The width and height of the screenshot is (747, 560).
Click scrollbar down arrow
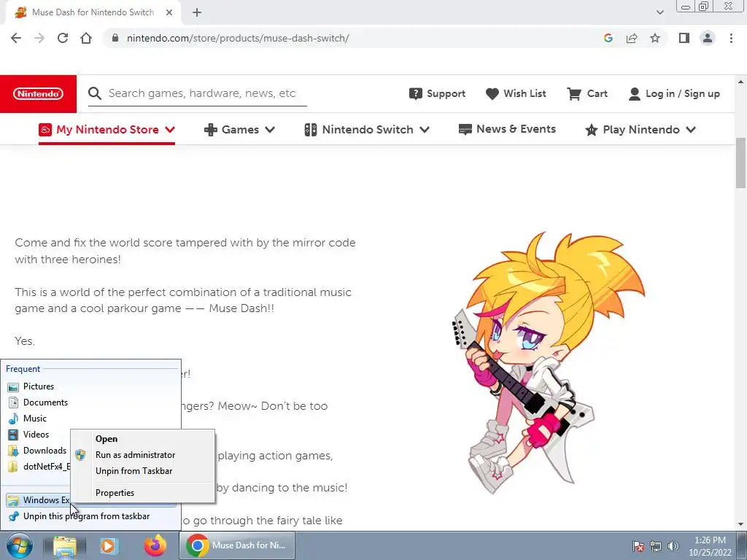740,525
